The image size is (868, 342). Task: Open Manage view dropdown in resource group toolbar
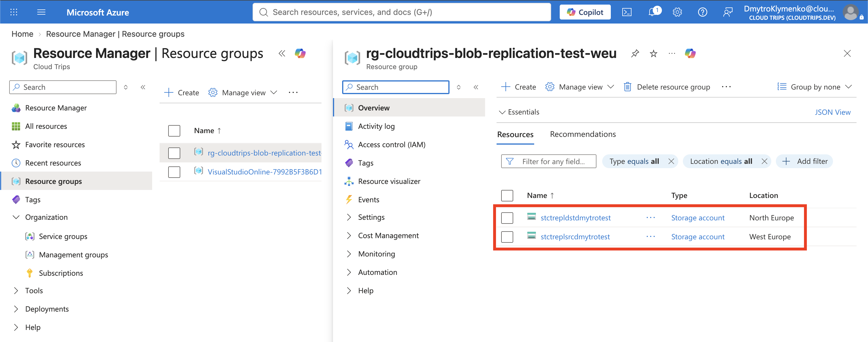(x=580, y=87)
